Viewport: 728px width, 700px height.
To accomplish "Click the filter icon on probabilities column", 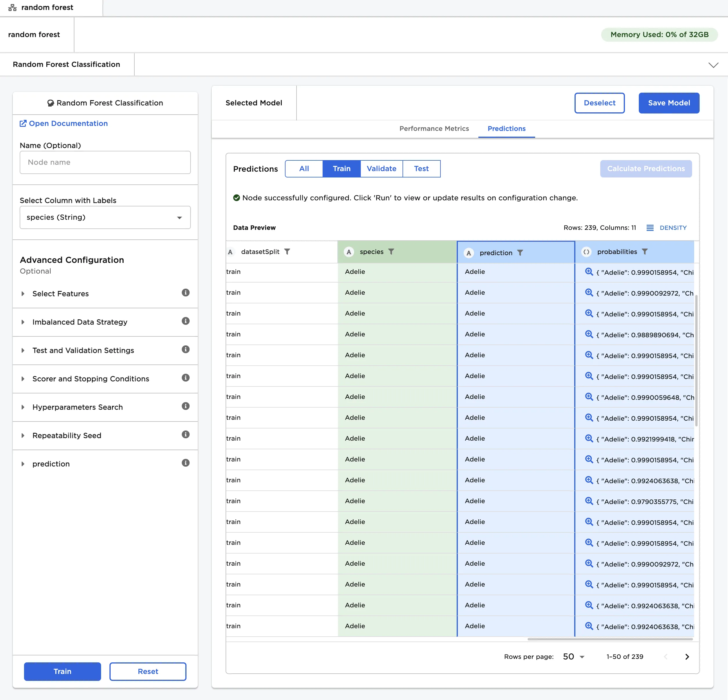I will click(645, 251).
